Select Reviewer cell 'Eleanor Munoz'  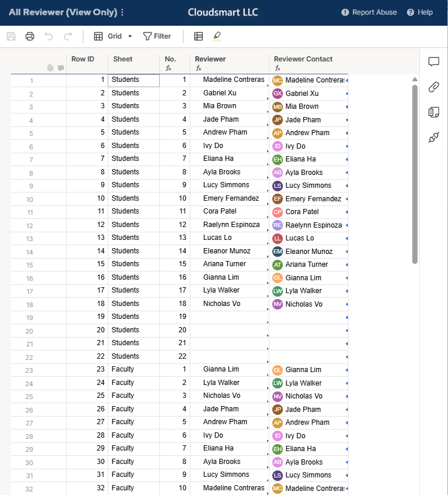pos(230,252)
